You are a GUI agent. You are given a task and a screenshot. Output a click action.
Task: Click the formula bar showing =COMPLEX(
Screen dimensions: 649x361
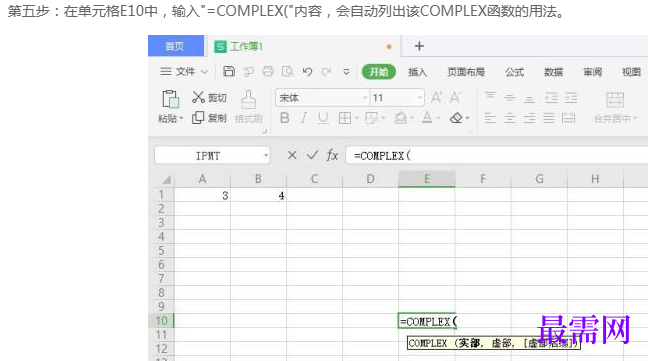tap(497, 156)
